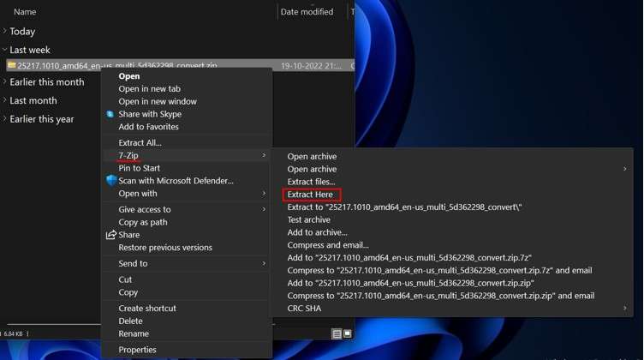Open the Give access to submenu arrow

[x=264, y=209]
